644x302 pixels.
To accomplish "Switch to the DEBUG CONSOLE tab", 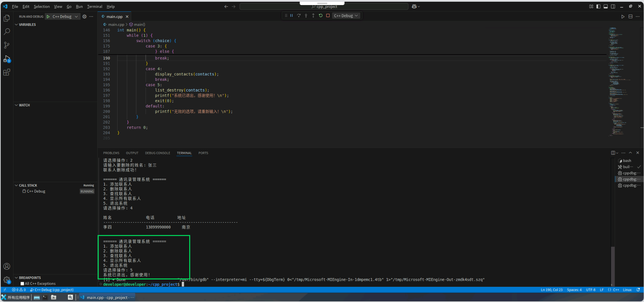I will (x=158, y=153).
